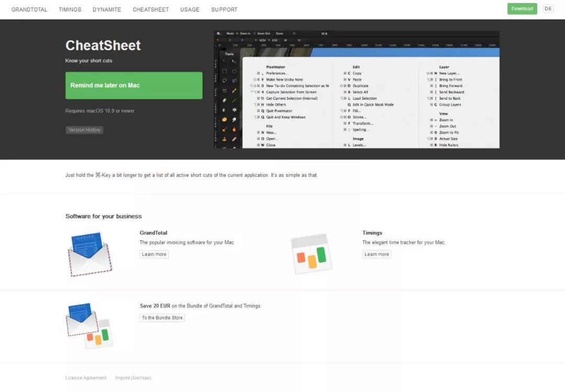This screenshot has width=565, height=392.
Task: Select CHEATSHEET in the top navigation
Action: 151,9
